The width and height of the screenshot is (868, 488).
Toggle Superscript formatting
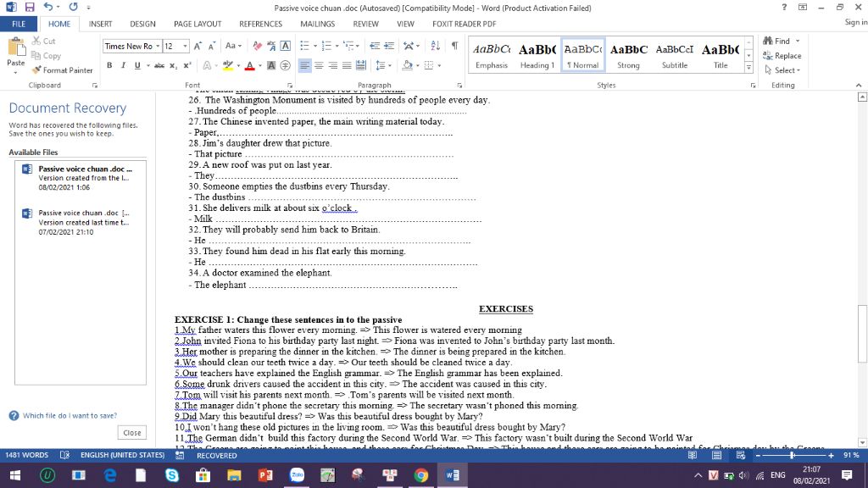(x=187, y=65)
